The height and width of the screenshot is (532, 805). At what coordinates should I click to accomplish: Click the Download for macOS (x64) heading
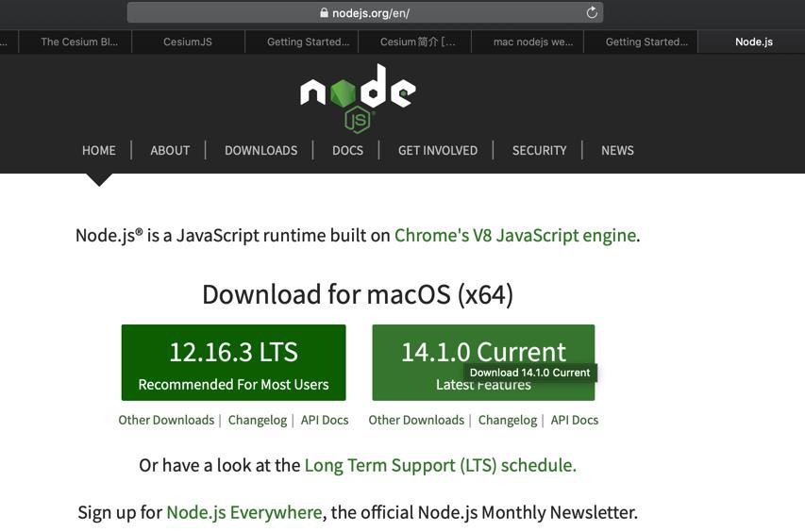coord(358,294)
